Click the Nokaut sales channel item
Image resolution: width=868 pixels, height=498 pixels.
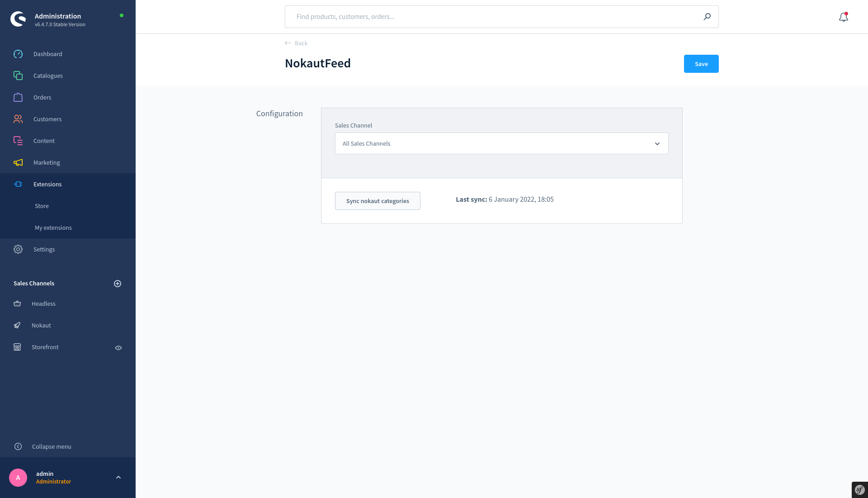click(41, 325)
